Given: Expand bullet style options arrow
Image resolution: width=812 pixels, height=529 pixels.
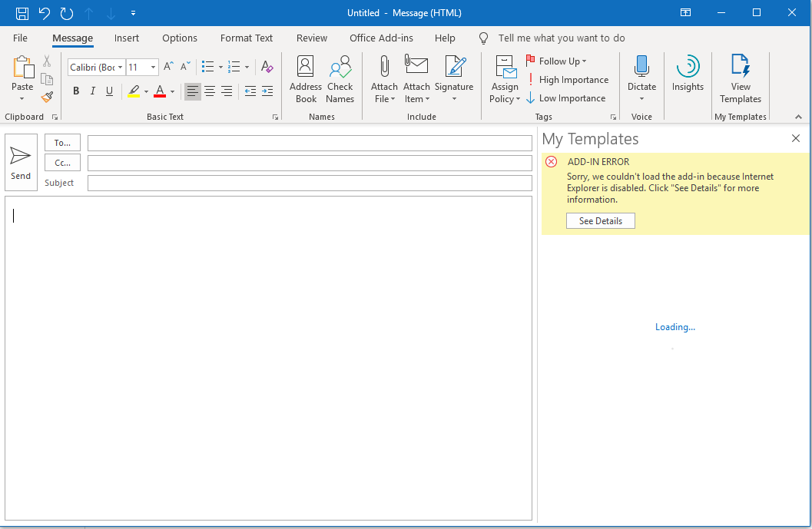Looking at the screenshot, I should click(x=220, y=67).
